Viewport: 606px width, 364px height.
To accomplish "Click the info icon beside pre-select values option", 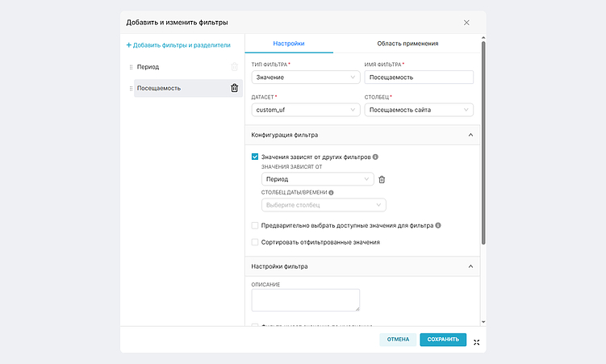I will click(438, 226).
